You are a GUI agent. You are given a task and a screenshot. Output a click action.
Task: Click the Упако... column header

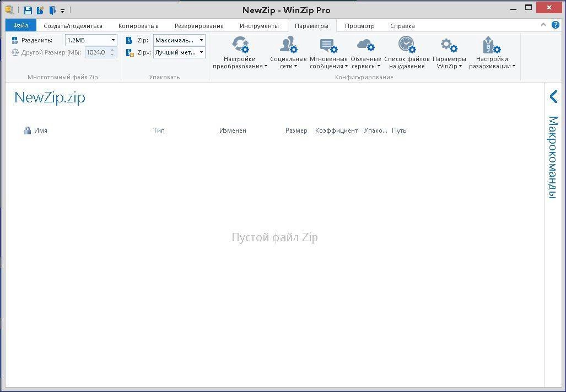[x=375, y=130]
